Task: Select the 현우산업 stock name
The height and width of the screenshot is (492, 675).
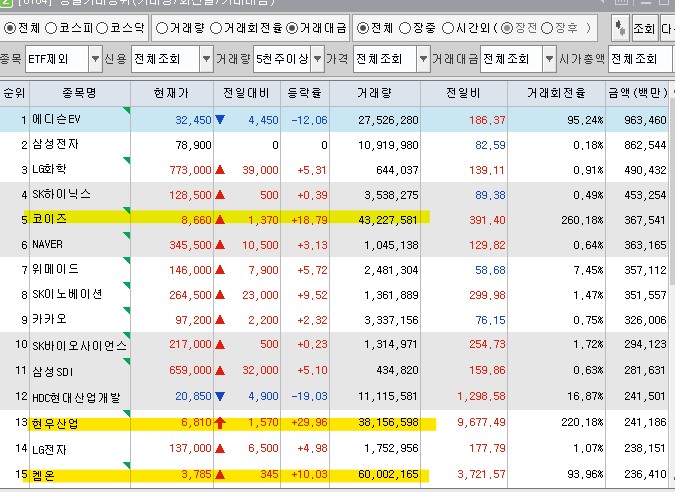Action: 55,424
